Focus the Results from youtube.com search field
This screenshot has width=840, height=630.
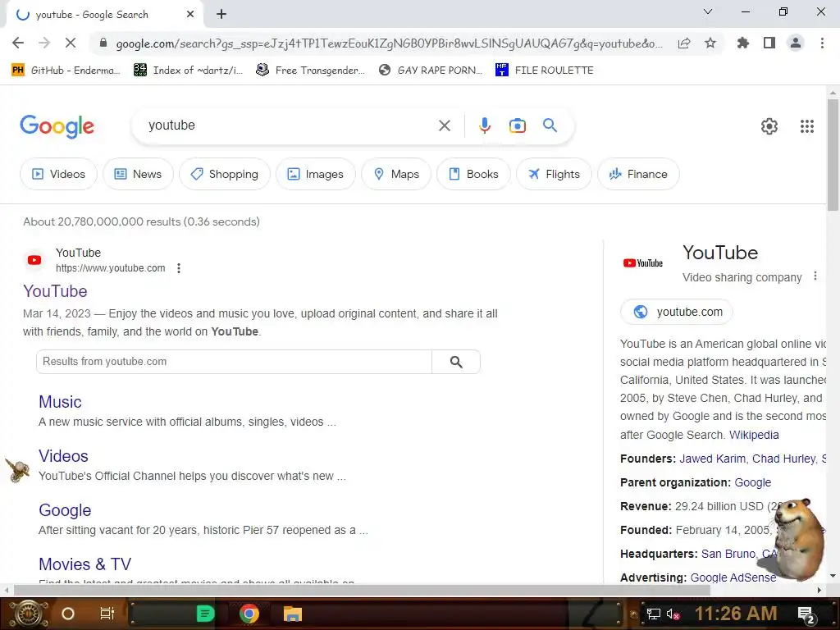(x=234, y=362)
